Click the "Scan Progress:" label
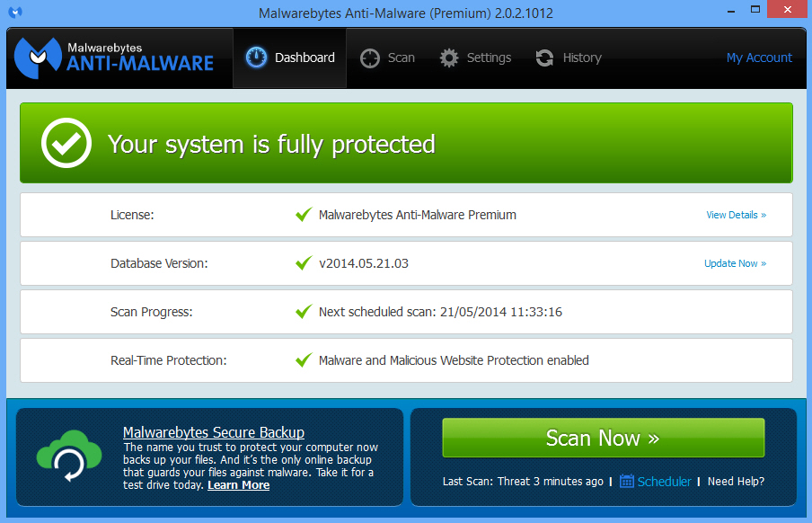The width and height of the screenshot is (812, 523). point(151,312)
